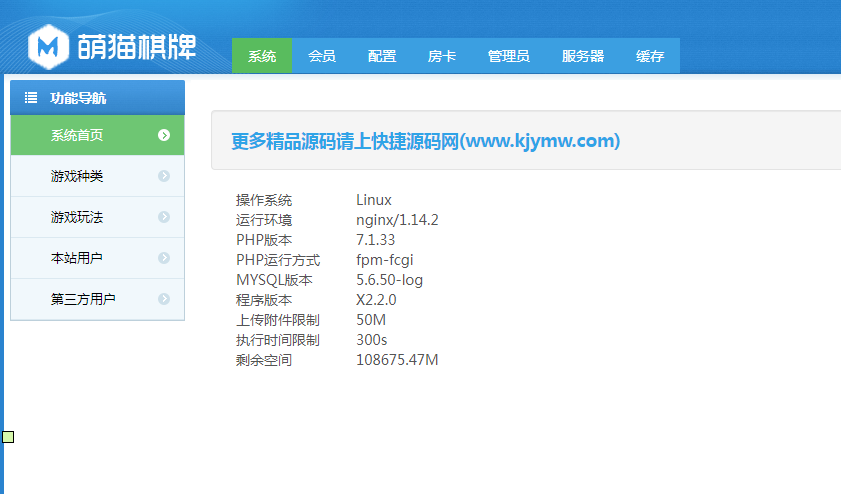Go to the 房卡 tab
Viewport: 841px width, 494px height.
[442, 56]
